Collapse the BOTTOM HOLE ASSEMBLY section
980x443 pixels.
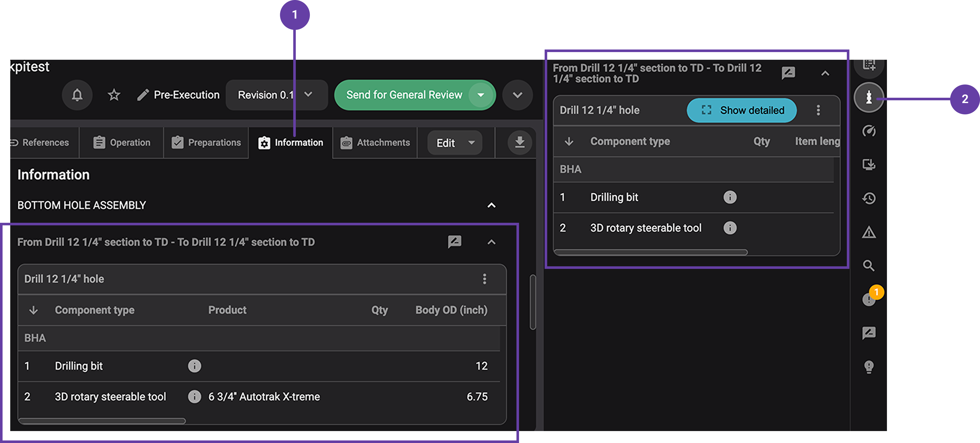[x=491, y=205]
